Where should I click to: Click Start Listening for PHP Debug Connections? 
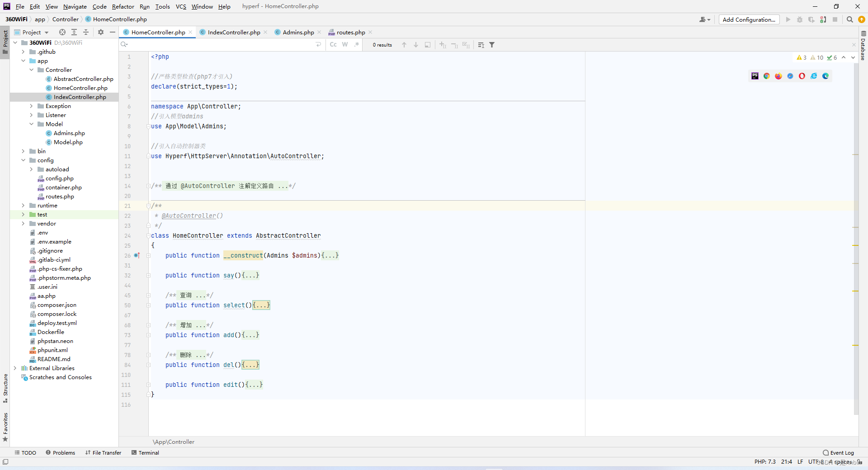point(823,19)
